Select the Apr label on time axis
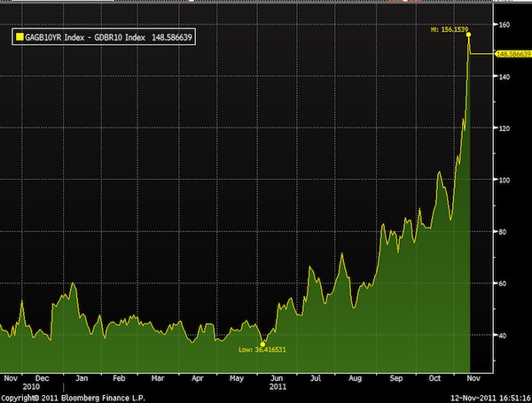532x403 pixels. pyautogui.click(x=196, y=376)
